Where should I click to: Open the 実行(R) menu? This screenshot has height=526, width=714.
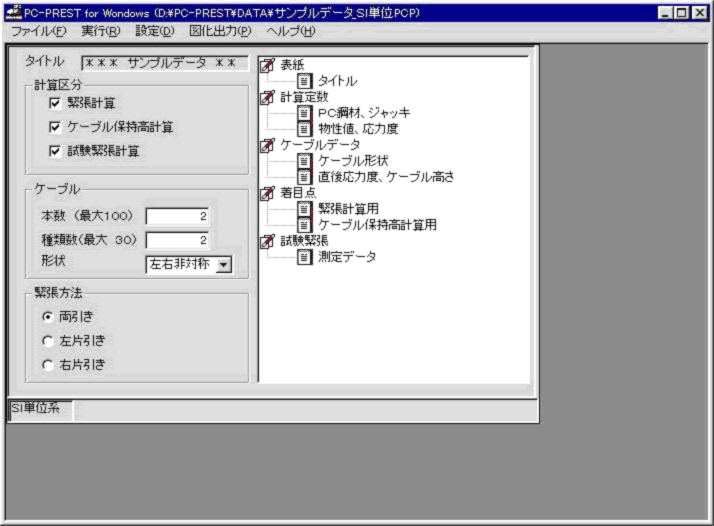click(x=101, y=31)
